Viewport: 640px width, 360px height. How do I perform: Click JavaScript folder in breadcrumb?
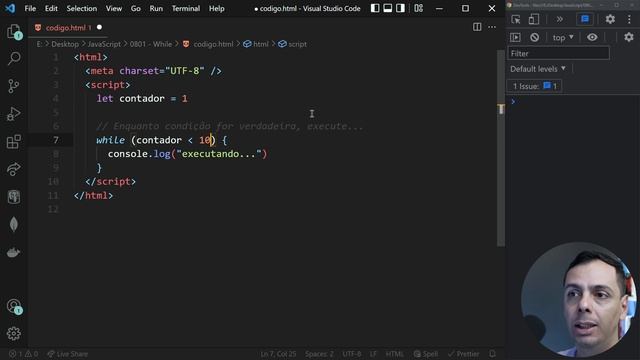[x=104, y=44]
